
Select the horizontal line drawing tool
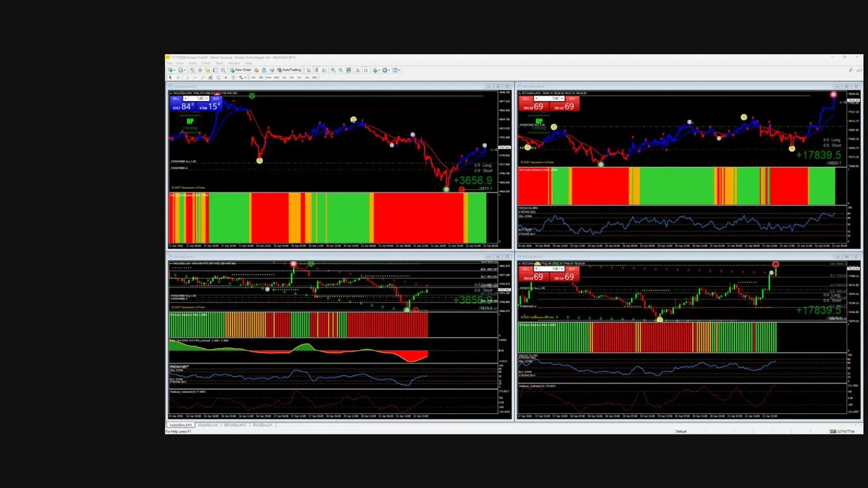click(195, 77)
